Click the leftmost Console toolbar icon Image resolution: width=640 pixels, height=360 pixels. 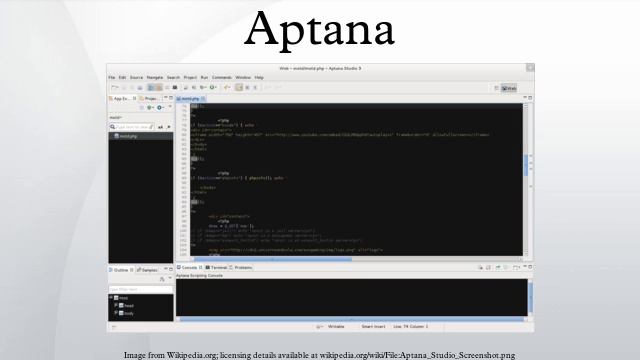[x=480, y=267]
